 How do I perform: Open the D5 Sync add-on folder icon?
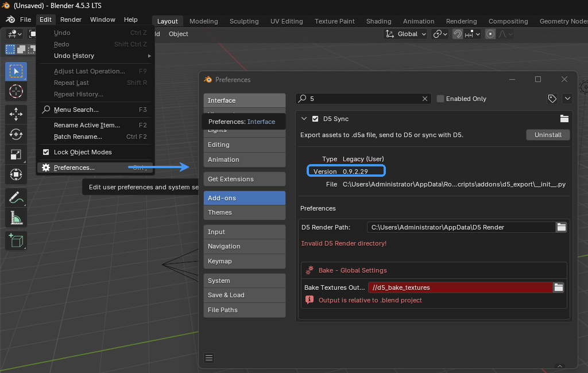pos(564,119)
